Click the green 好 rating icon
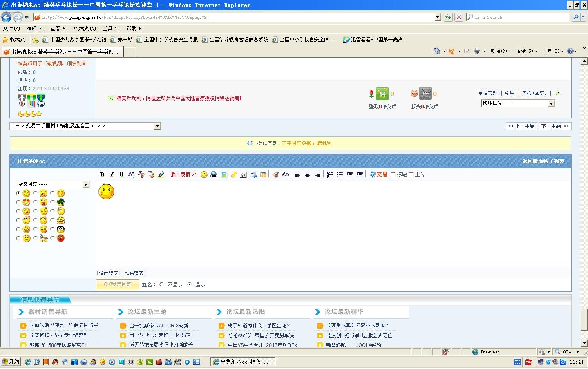Screen dimensions: 588x369 [x=382, y=94]
